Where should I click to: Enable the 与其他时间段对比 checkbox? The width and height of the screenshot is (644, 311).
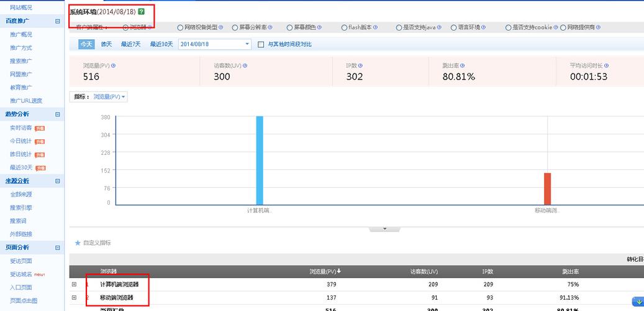click(261, 44)
